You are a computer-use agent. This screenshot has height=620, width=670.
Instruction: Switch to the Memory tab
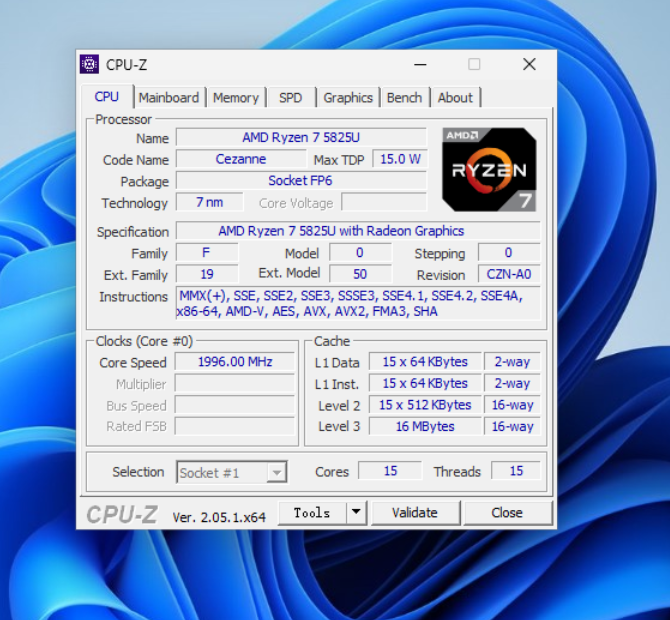(236, 98)
